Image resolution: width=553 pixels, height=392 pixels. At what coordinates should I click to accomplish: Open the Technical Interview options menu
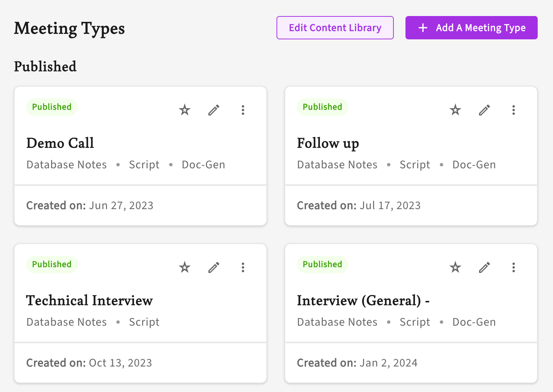[x=243, y=267]
